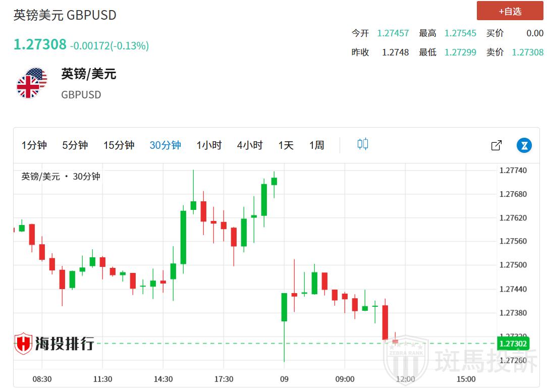
Task: Click the green 1.27302 current price label
Action: pos(513,344)
